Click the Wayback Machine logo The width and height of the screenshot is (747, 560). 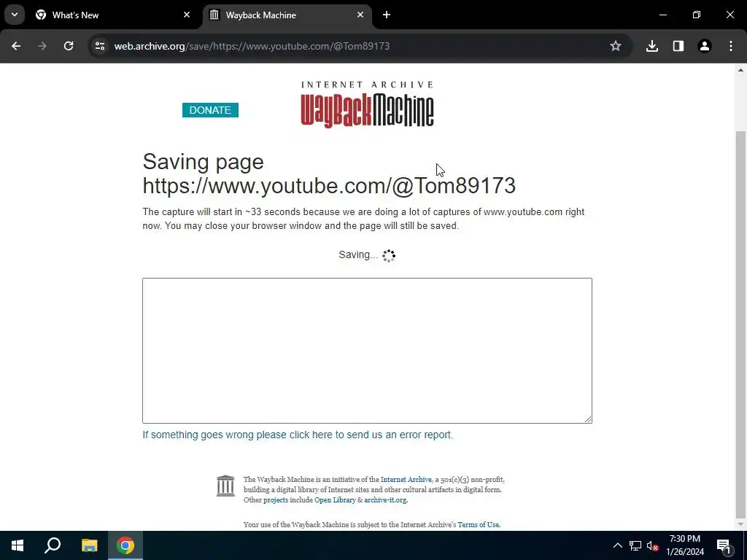[x=368, y=105]
